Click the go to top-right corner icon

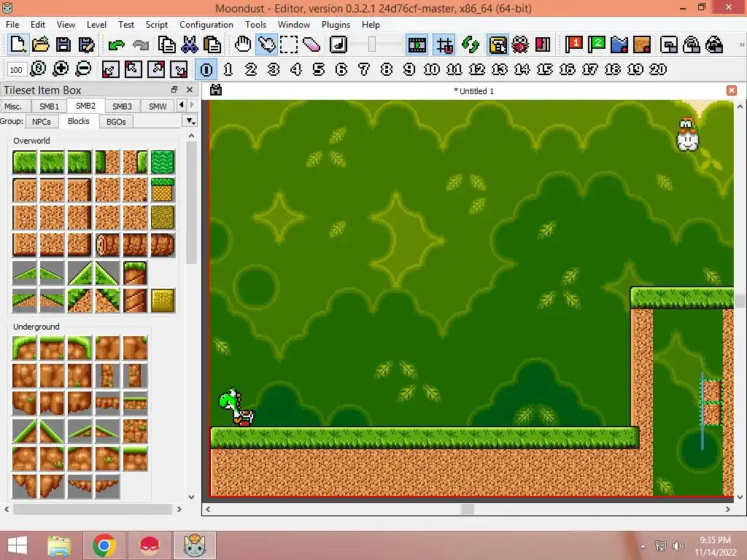pyautogui.click(x=156, y=69)
